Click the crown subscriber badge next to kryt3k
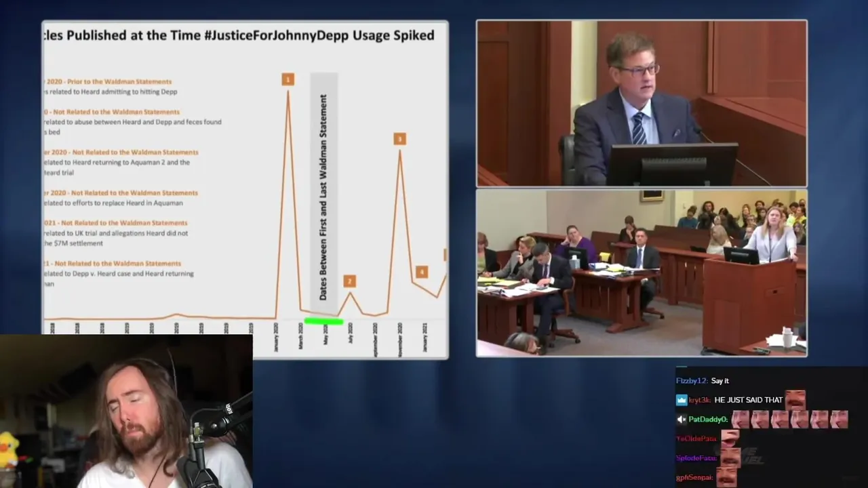This screenshot has width=868, height=488. [681, 400]
